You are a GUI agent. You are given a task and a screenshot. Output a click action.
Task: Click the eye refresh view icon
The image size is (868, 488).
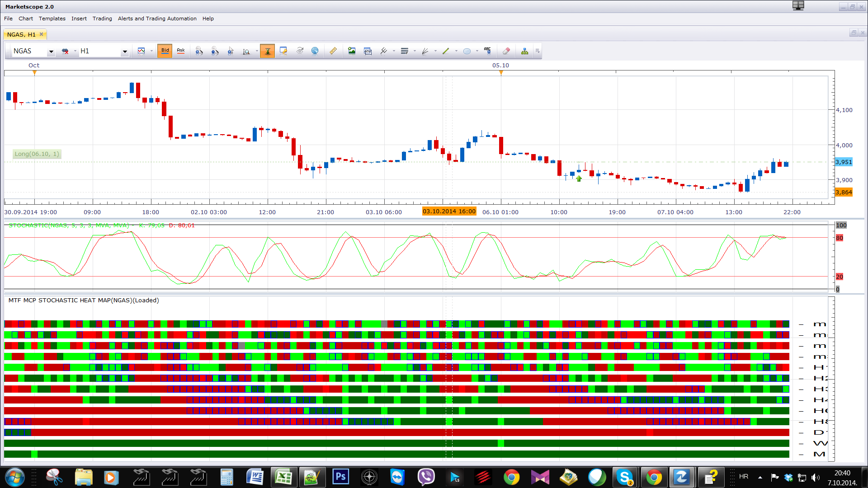[x=299, y=51]
